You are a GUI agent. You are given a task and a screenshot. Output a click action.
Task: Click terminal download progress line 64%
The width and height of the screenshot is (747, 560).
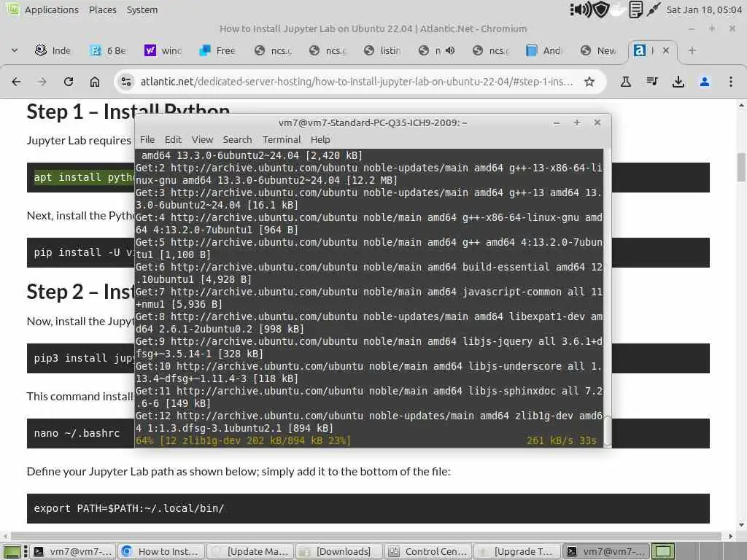coord(366,440)
